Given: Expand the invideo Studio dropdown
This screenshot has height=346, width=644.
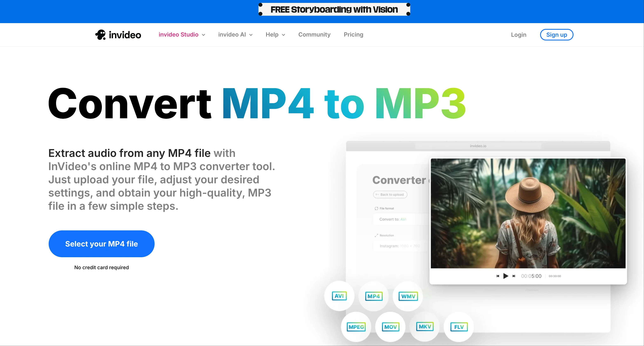Looking at the screenshot, I should 182,34.
